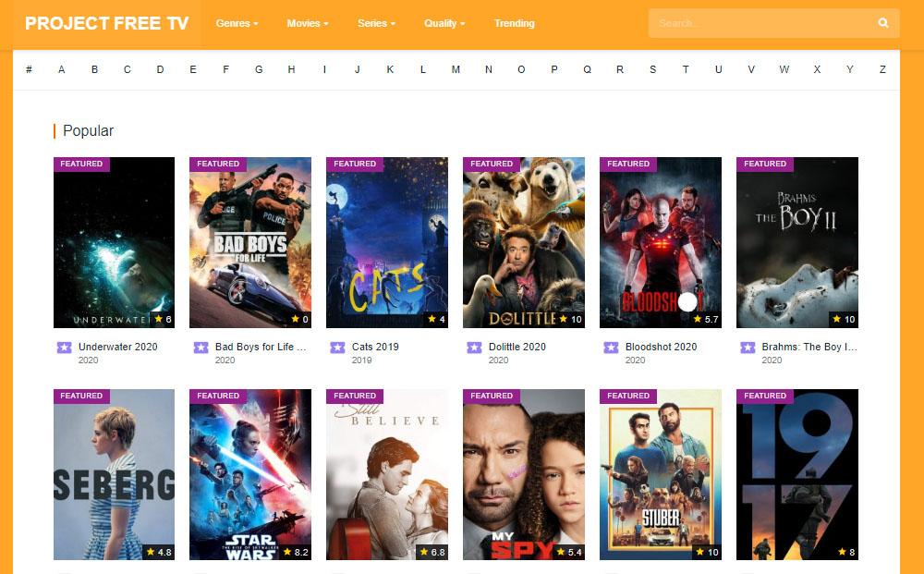Open the Dolittle 2020 title link
This screenshot has height=574, width=924.
[x=517, y=347]
